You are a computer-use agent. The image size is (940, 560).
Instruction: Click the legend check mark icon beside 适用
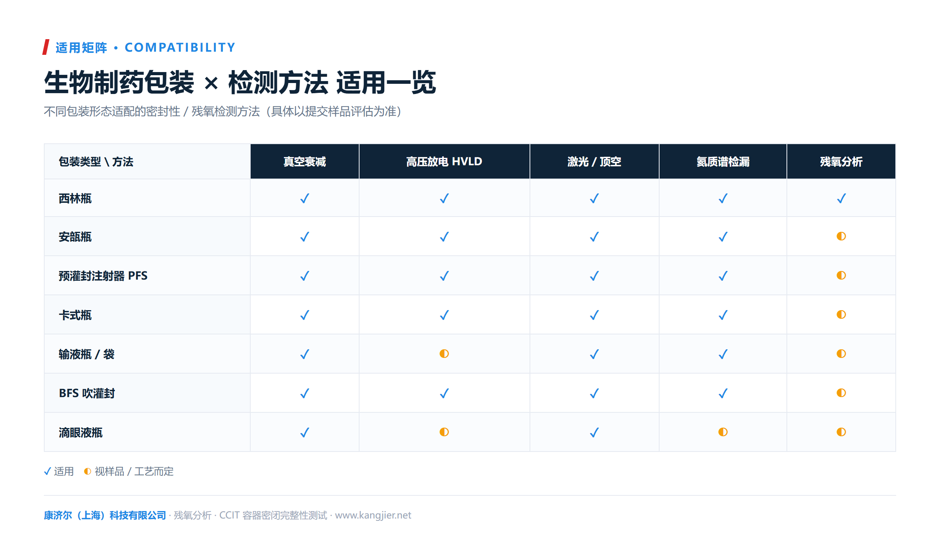47,471
